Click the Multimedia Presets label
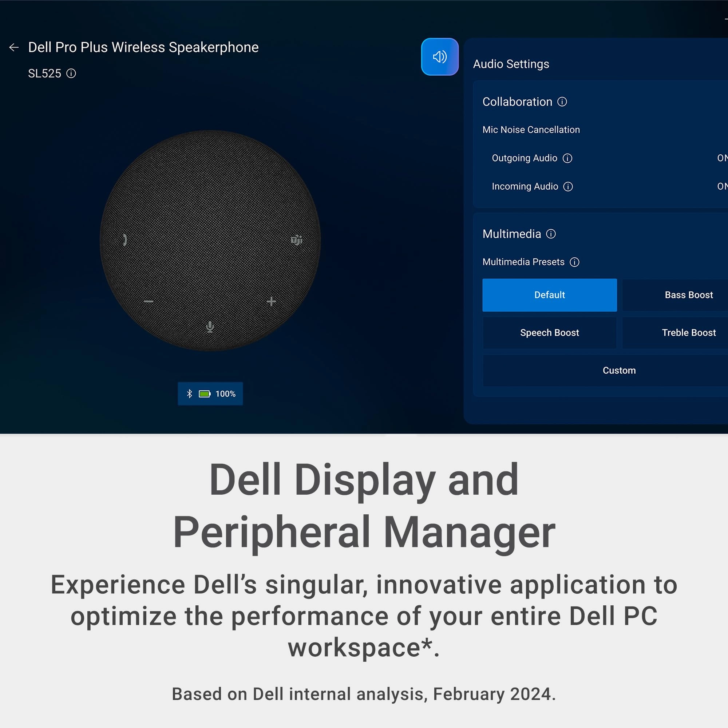Screen dimensions: 728x728 click(x=523, y=262)
